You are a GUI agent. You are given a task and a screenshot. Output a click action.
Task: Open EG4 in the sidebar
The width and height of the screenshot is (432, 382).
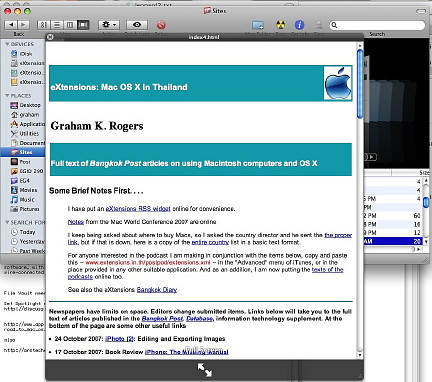(21, 181)
